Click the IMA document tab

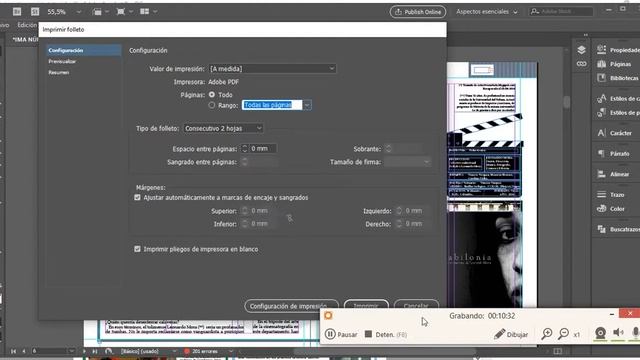[25, 40]
